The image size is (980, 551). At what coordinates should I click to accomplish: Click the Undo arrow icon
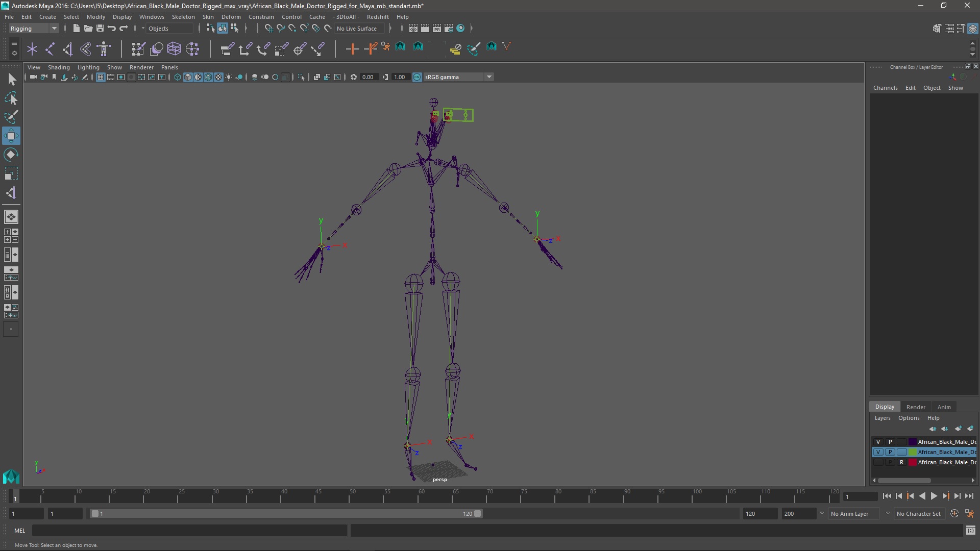click(x=112, y=29)
